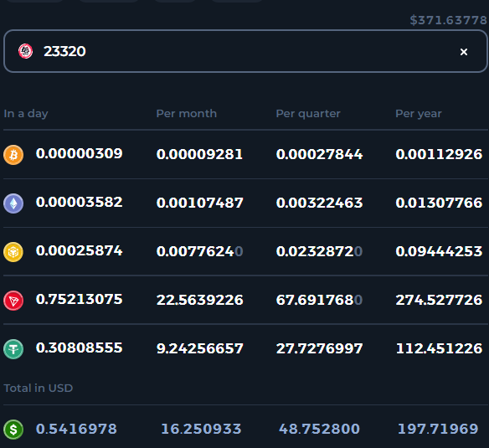Click the $371.63778 value above input
The width and height of the screenshot is (489, 448).
tap(449, 20)
